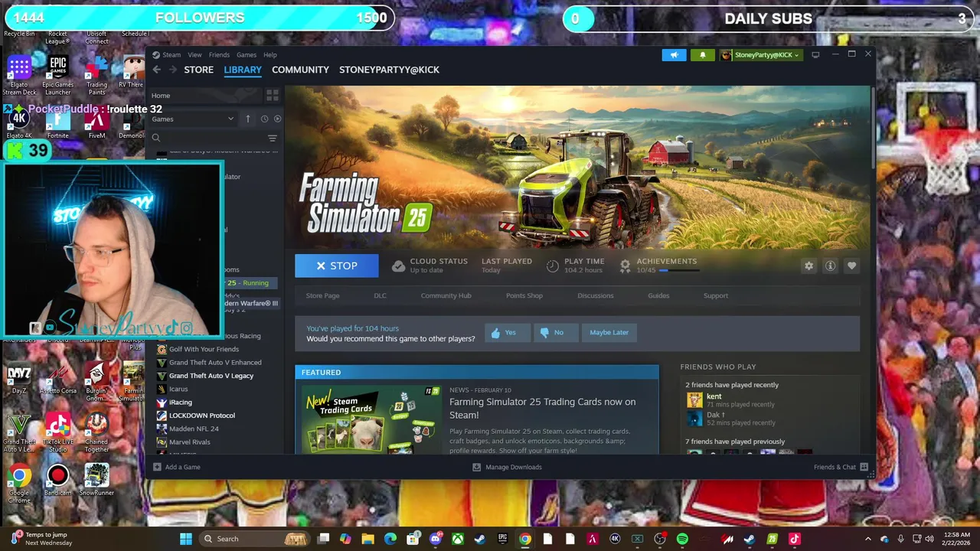Viewport: 980px width, 551px height.
Task: Open Store Page link for the game
Action: pyautogui.click(x=322, y=295)
